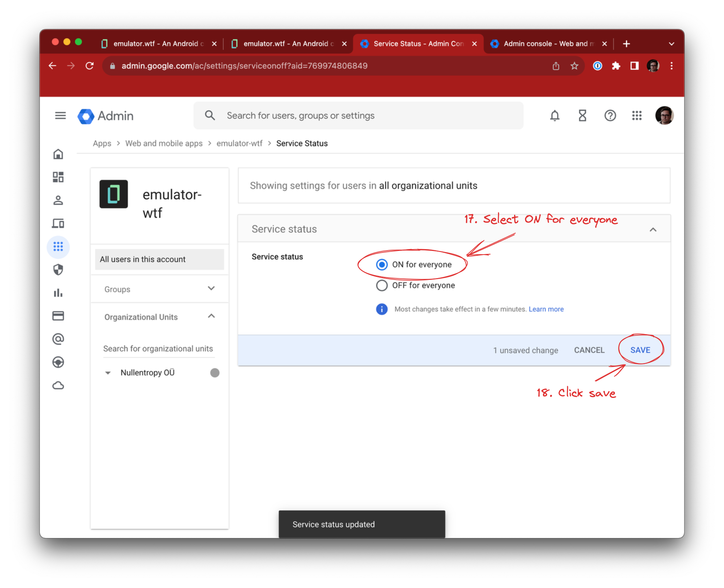This screenshot has width=724, height=588.
Task: Click the Google Admin logo
Action: [x=105, y=116]
